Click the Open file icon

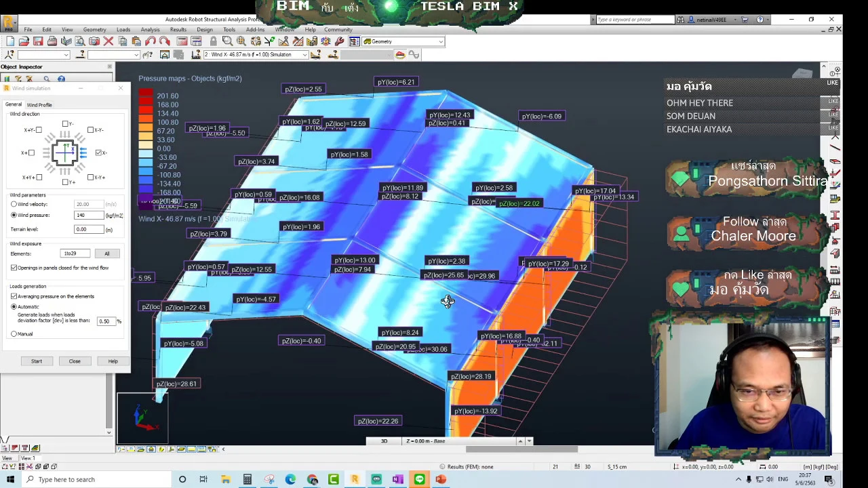click(x=24, y=41)
